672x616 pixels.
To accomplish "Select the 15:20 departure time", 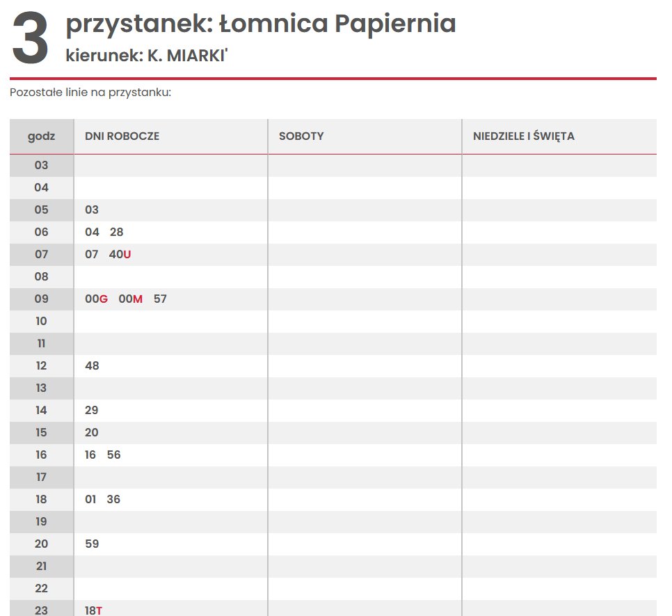I will pyautogui.click(x=91, y=432).
